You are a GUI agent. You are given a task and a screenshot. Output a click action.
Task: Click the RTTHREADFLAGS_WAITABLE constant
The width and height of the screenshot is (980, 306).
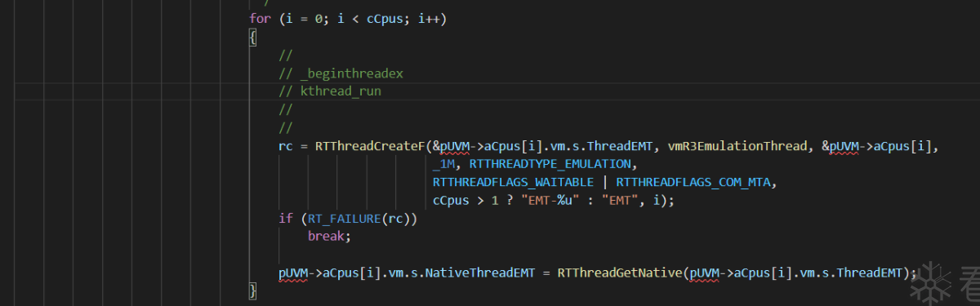coord(514,182)
